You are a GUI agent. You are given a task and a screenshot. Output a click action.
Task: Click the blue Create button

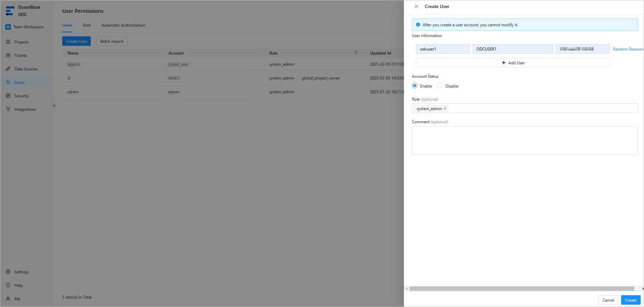pos(631,300)
